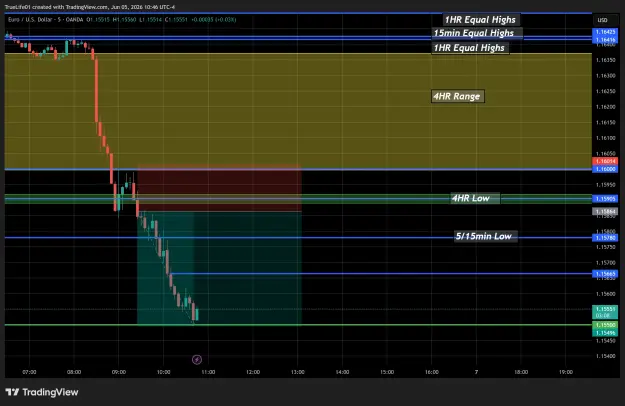Click the 1.16200 price axis value
The image size is (625, 406).
(605, 107)
